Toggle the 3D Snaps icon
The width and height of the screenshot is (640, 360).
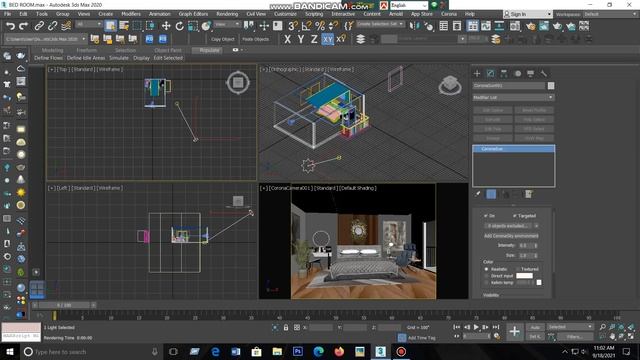click(x=292, y=26)
